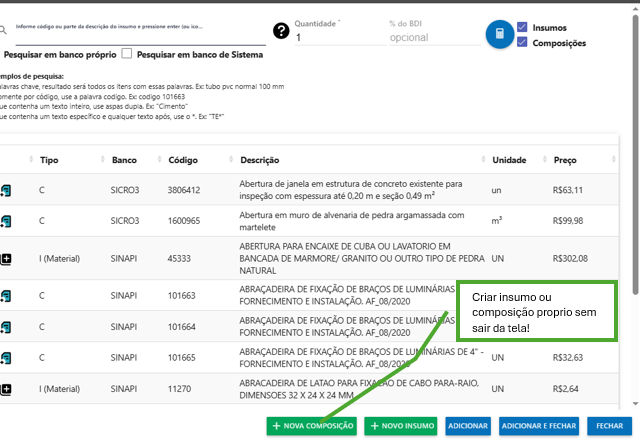Click price R$2,64
Screen dimensions: 640x441
(565, 389)
